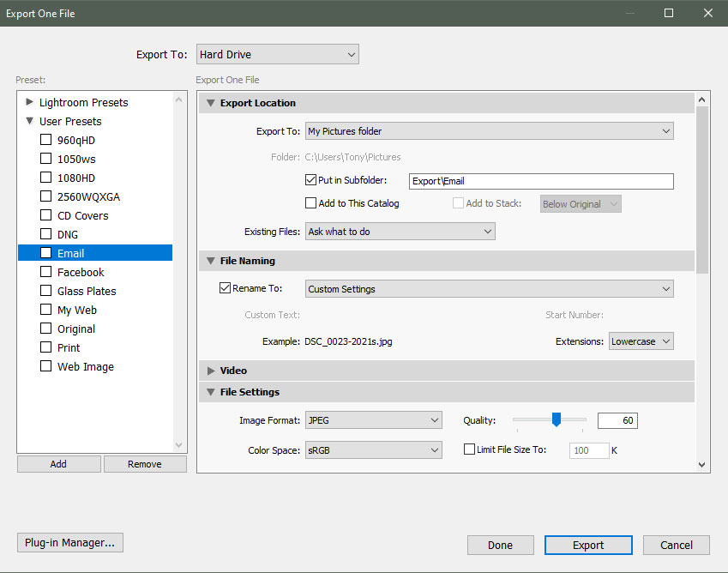Viewport: 728px width, 573px height.
Task: Click the Quality slider handle
Action: 556,419
